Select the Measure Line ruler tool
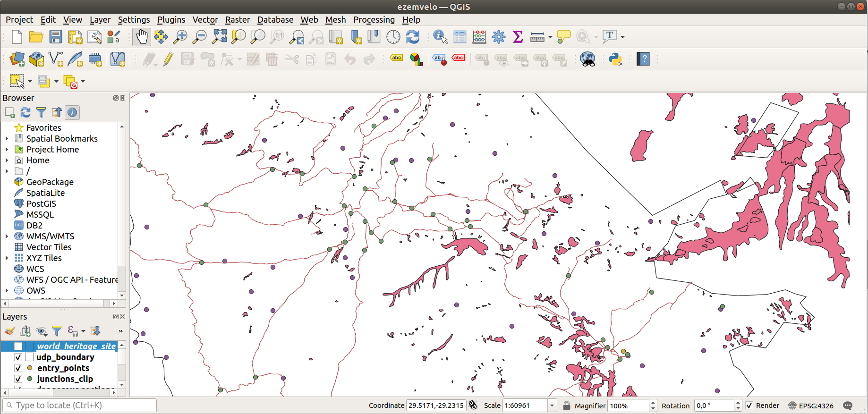 pyautogui.click(x=537, y=37)
